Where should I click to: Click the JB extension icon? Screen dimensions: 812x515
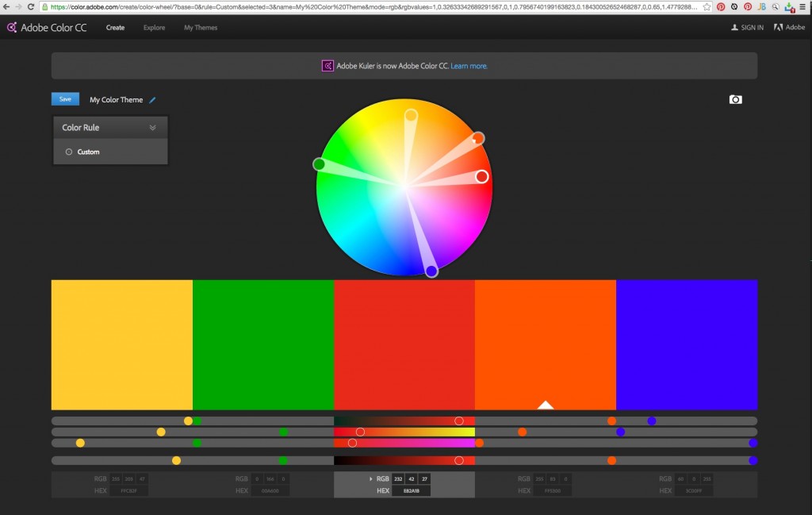tap(761, 6)
